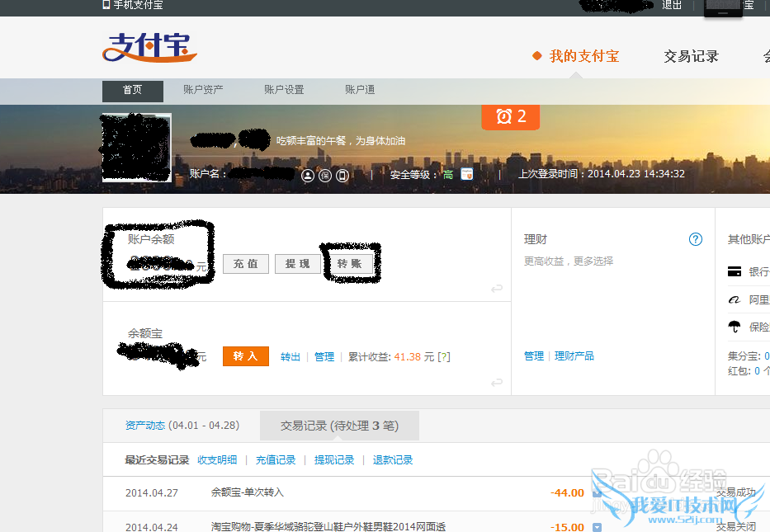Open the 收支明细 link

click(x=217, y=460)
